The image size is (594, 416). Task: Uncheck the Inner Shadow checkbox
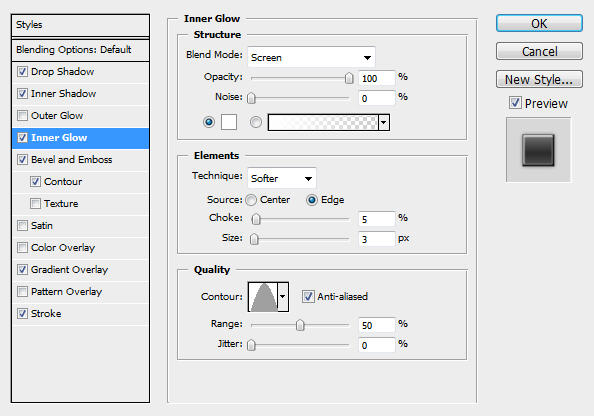click(22, 93)
